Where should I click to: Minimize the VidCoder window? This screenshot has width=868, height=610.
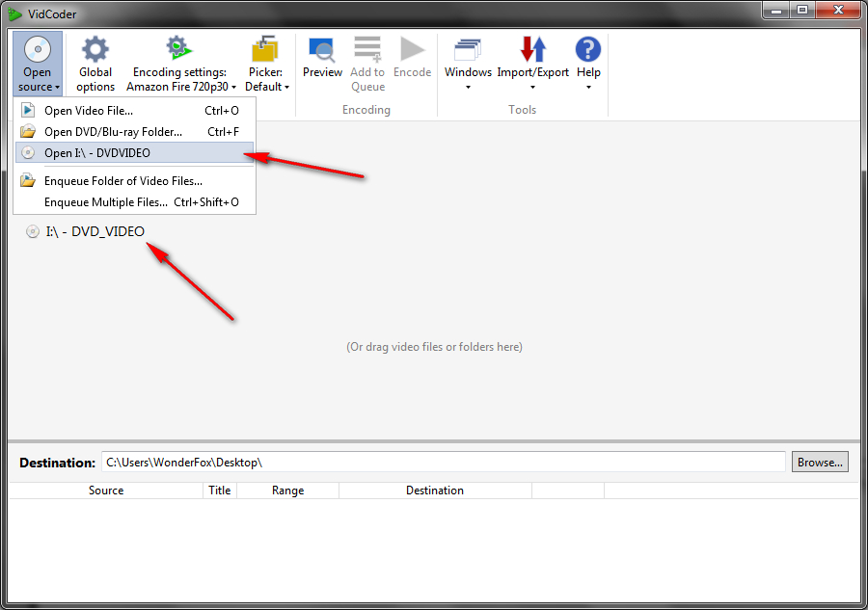(776, 10)
